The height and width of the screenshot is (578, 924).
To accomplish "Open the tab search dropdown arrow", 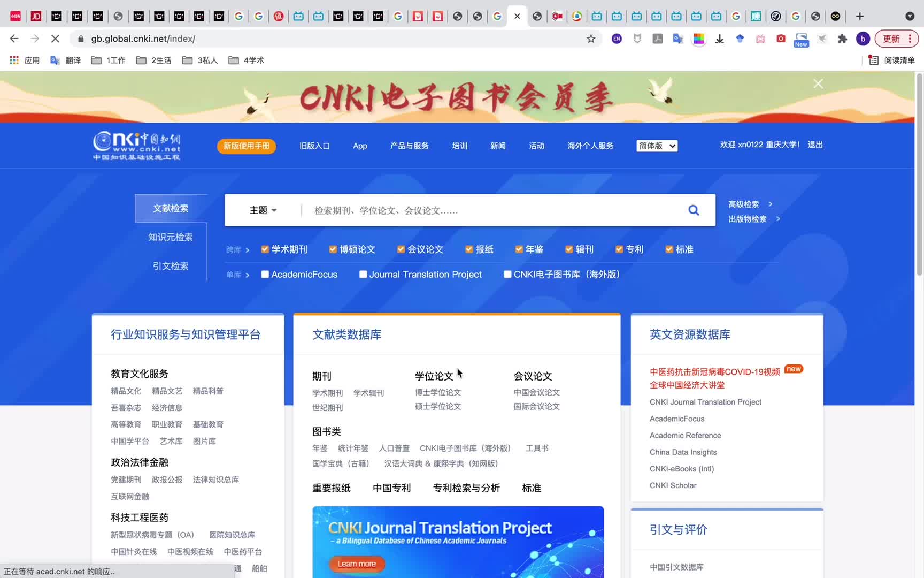I will point(910,16).
